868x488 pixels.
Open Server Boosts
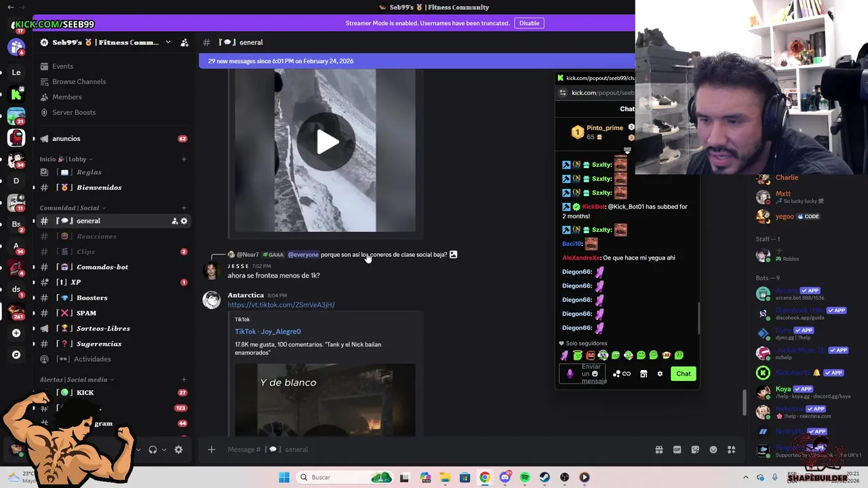(73, 113)
